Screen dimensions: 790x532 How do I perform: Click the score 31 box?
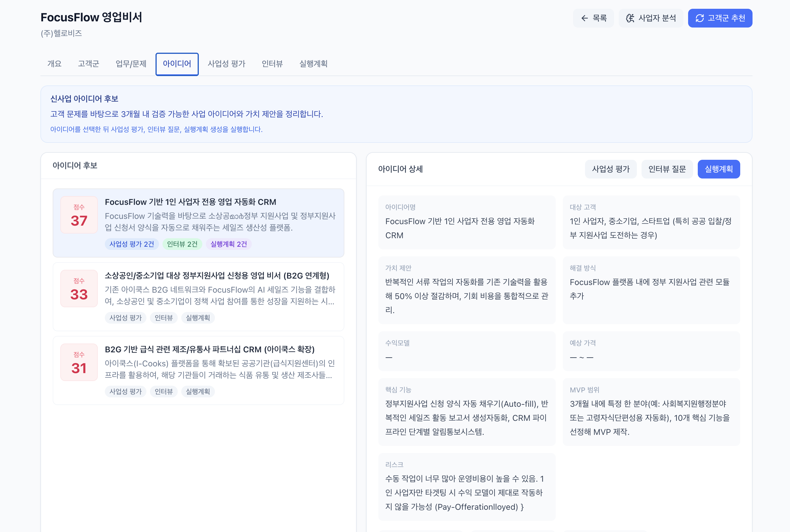(79, 362)
